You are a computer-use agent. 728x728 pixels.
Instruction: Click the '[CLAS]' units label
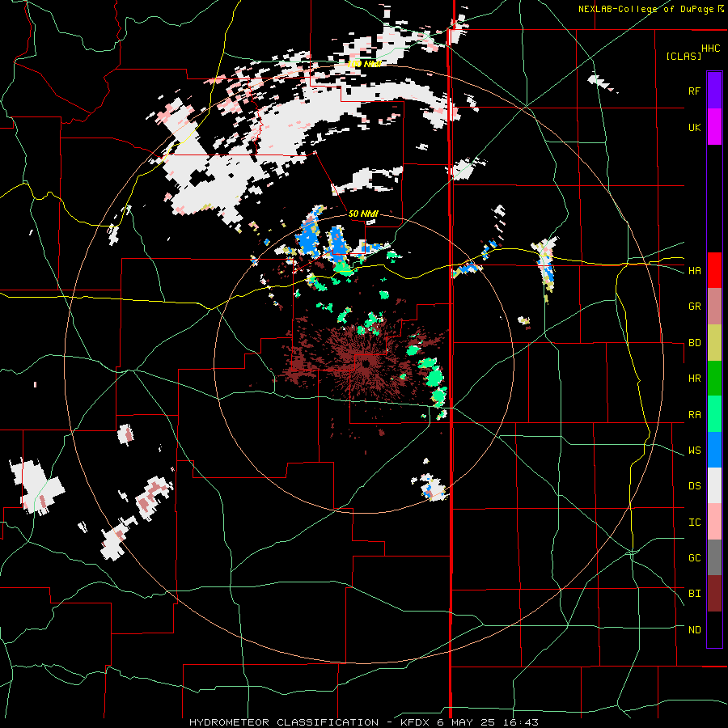(x=684, y=56)
